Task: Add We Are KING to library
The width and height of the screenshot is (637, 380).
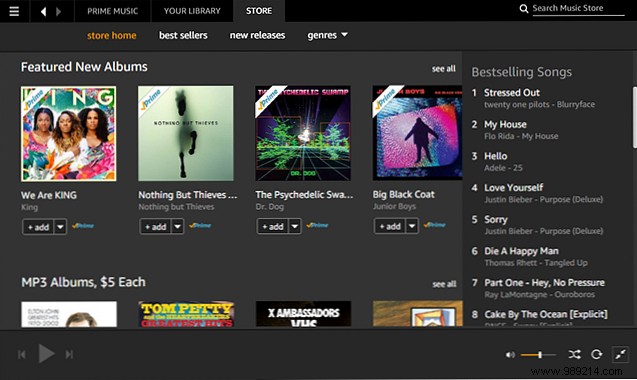Action: 38,227
